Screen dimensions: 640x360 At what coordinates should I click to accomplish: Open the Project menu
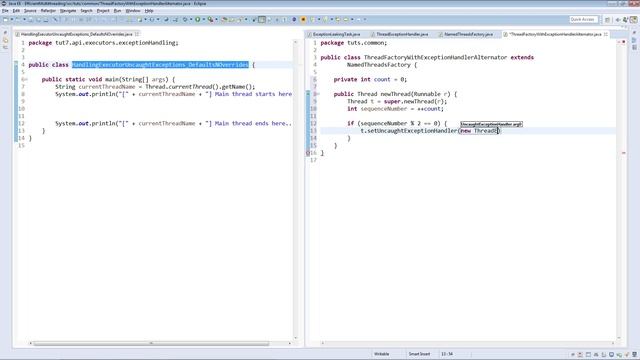point(103,11)
